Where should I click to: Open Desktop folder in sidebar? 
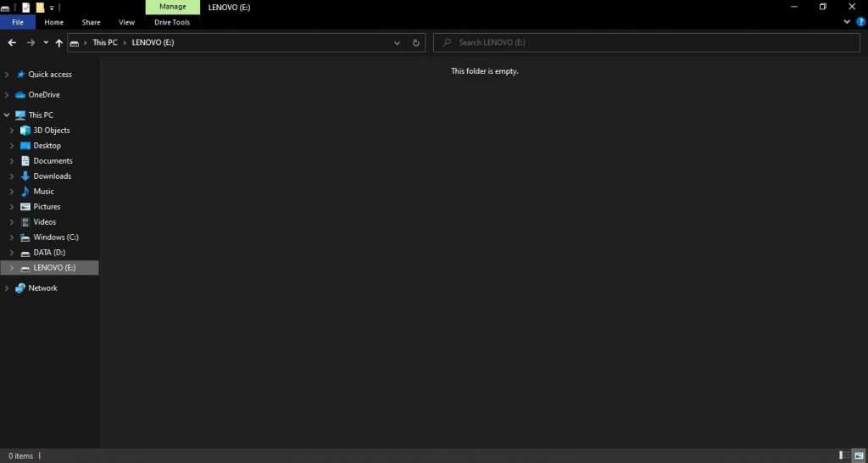coord(47,146)
